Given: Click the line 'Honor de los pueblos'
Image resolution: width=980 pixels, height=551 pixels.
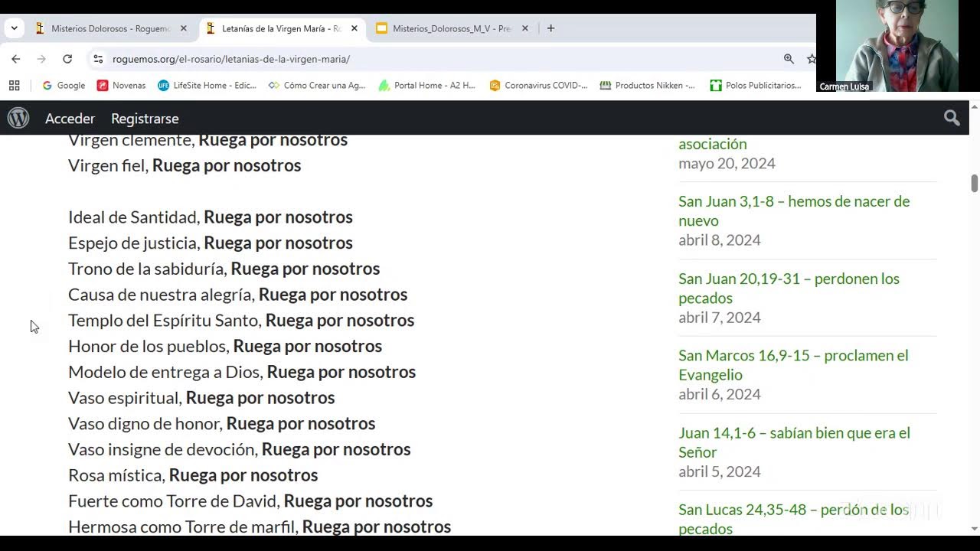Looking at the screenshot, I should pos(225,346).
